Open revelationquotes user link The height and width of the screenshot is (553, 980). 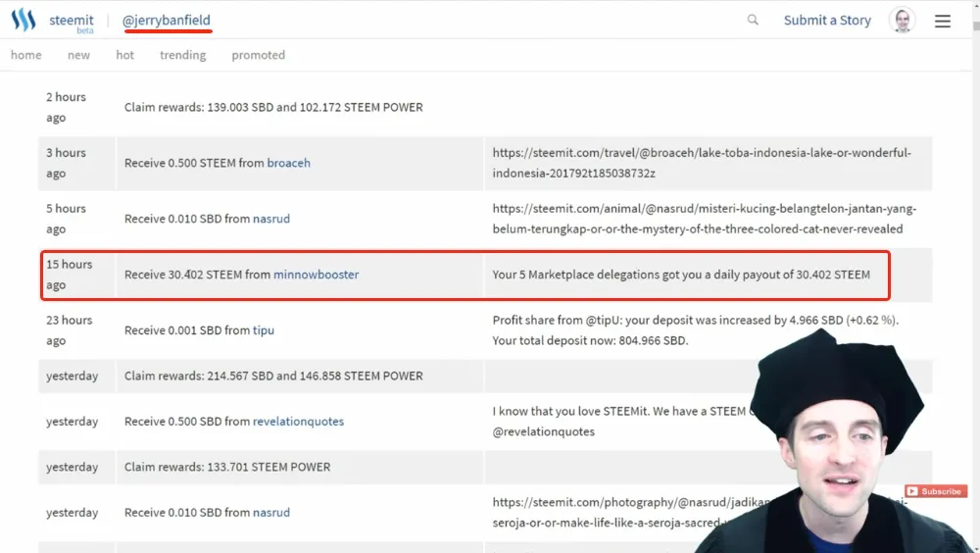298,421
